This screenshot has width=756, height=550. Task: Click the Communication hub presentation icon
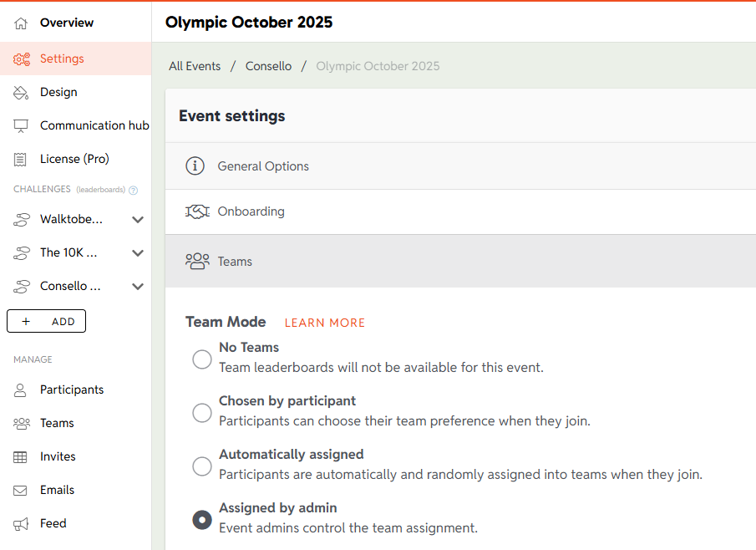(x=22, y=125)
